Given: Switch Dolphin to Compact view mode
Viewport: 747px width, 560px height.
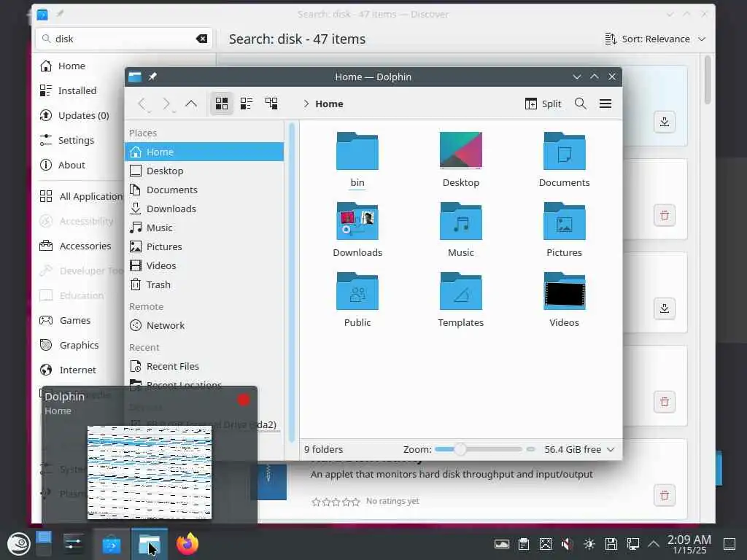Looking at the screenshot, I should point(247,104).
